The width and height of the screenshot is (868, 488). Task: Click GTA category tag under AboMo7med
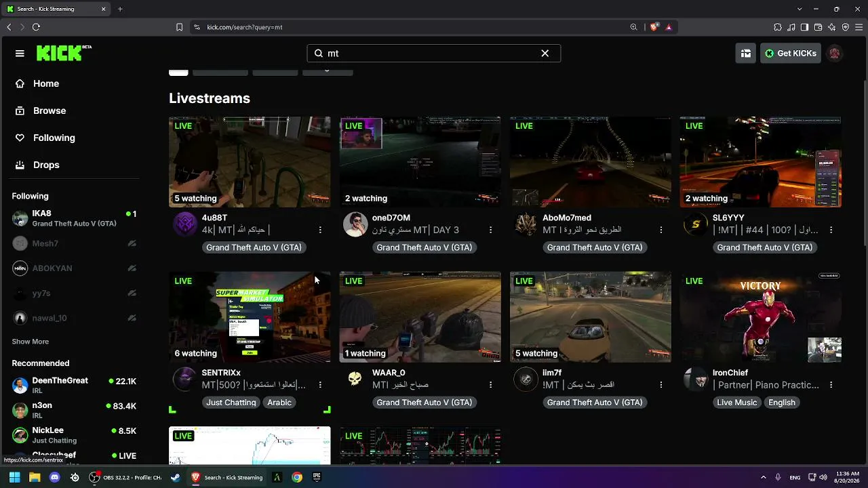coord(595,247)
